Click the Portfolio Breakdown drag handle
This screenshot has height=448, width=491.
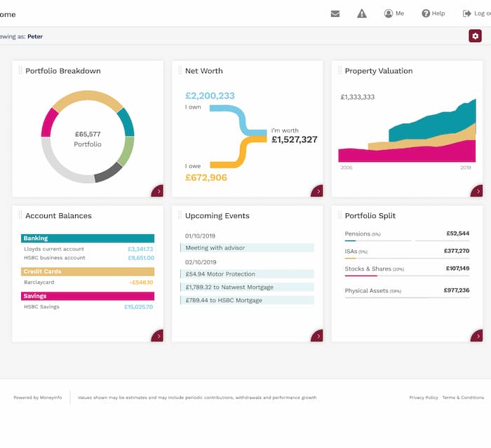[x=20, y=71]
